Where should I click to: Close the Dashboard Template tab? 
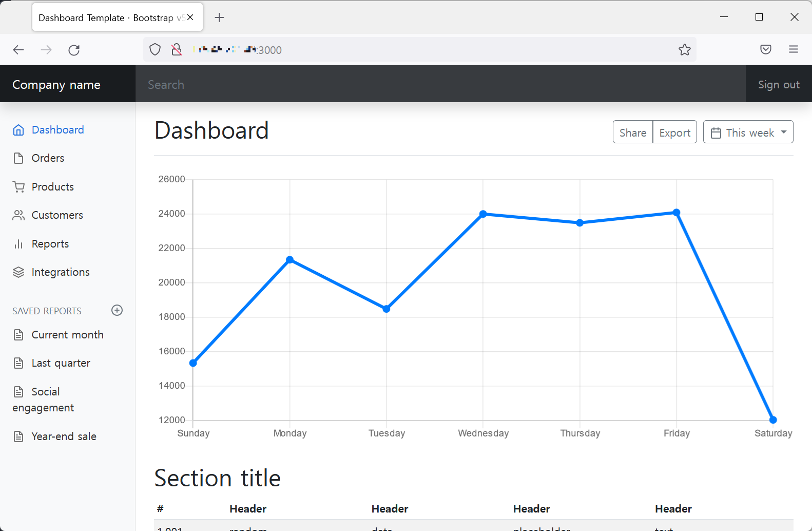pos(190,17)
